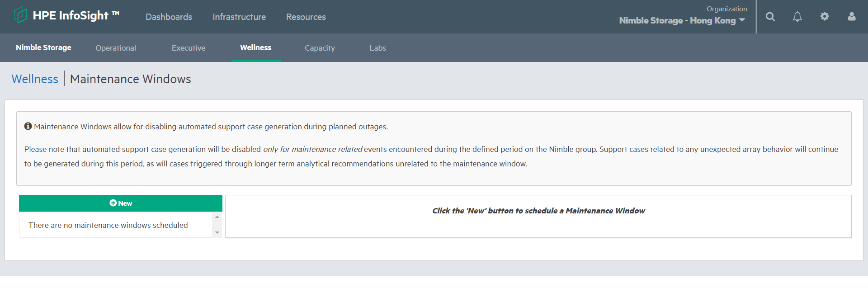Select the Wellness tab

256,47
